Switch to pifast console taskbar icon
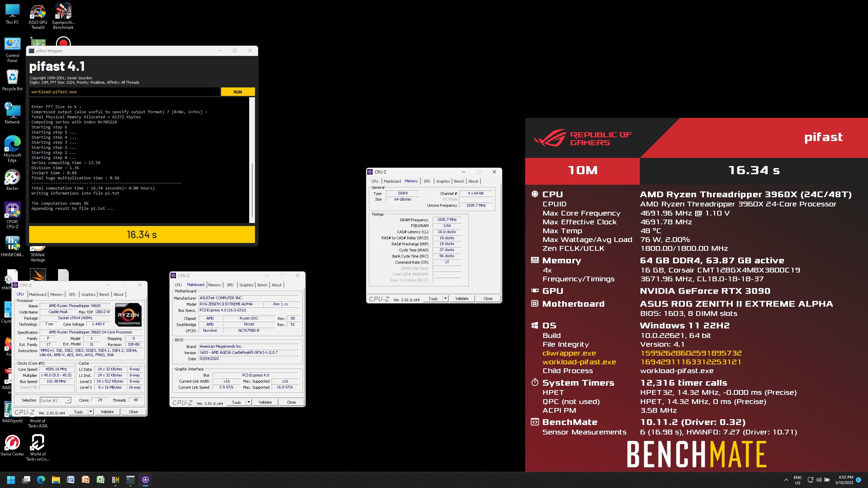Image resolution: width=868 pixels, height=488 pixels. 130,480
